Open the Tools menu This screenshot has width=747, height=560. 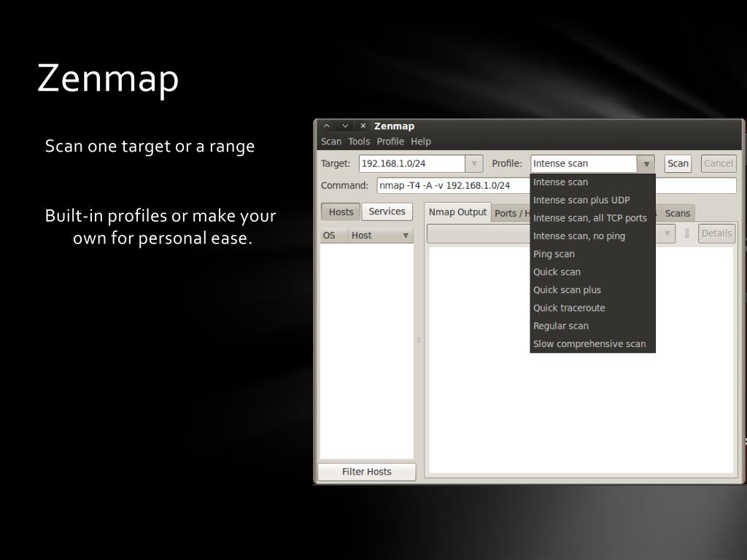click(x=359, y=141)
